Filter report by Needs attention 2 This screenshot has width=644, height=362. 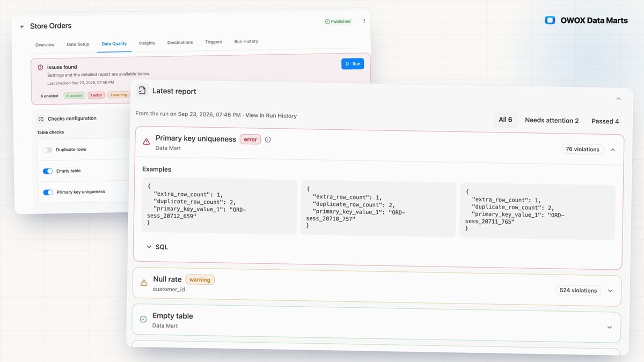(552, 121)
